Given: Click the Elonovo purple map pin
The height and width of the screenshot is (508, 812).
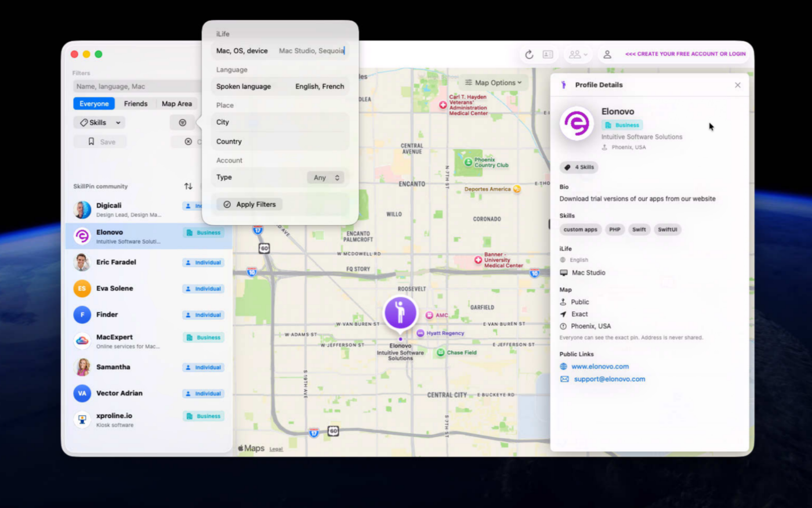Looking at the screenshot, I should 400,312.
